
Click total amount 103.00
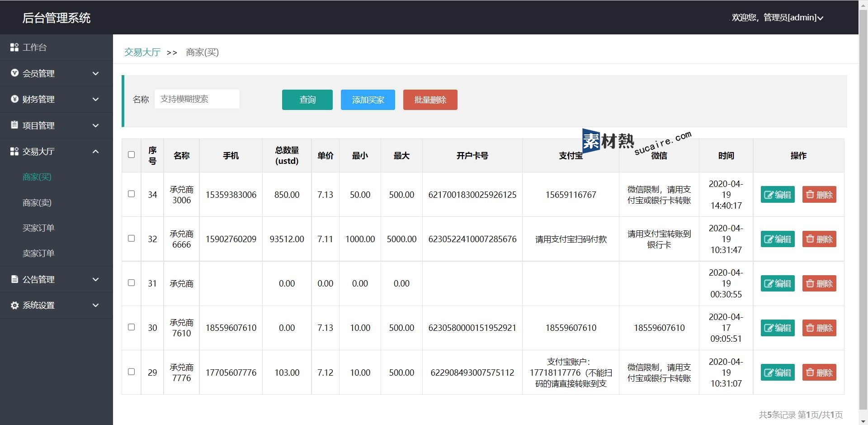click(x=287, y=372)
